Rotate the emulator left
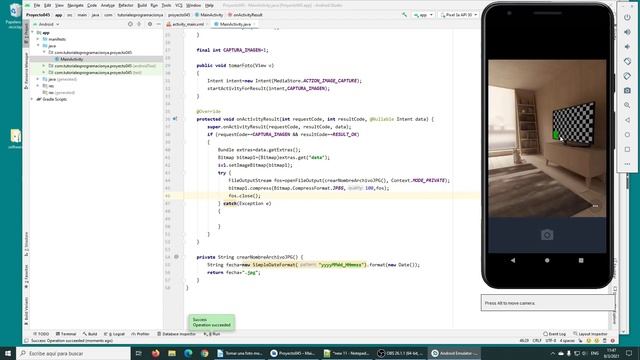640x360 pixels. click(627, 61)
